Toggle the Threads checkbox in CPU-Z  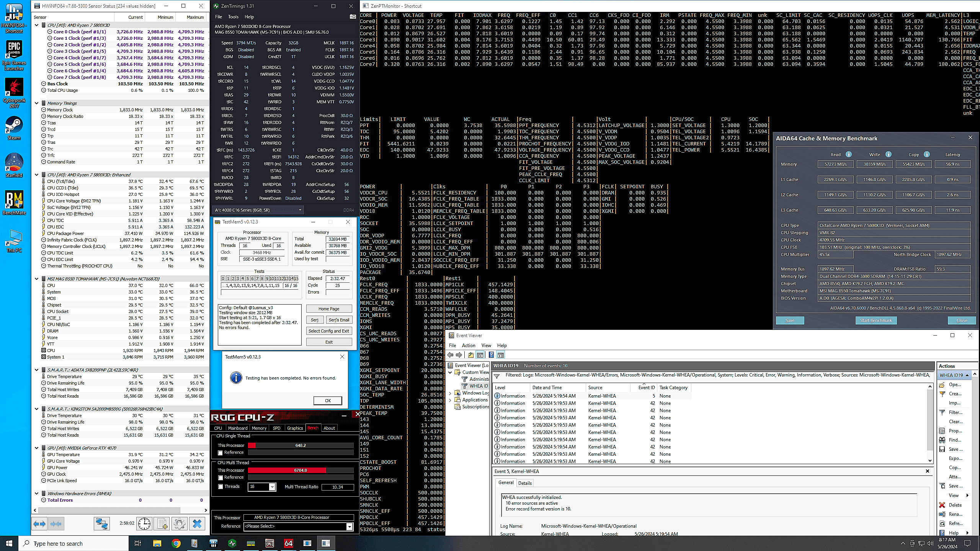pos(220,487)
